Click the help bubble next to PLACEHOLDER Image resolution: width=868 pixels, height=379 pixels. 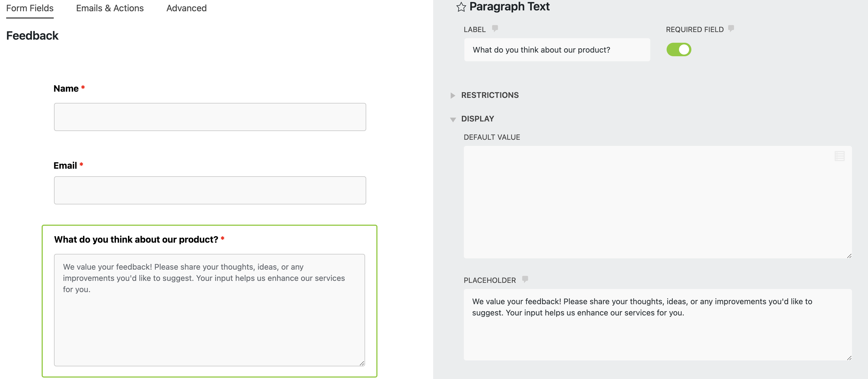pos(525,279)
